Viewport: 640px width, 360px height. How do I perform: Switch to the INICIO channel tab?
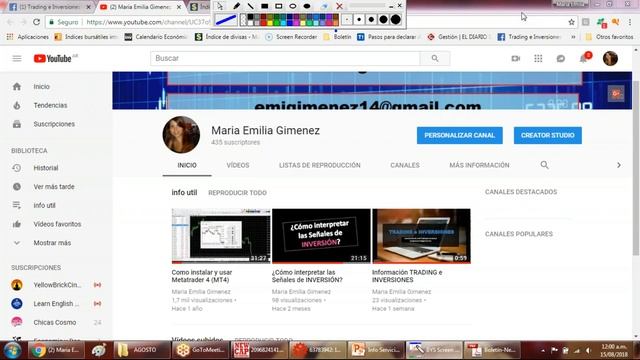187,165
